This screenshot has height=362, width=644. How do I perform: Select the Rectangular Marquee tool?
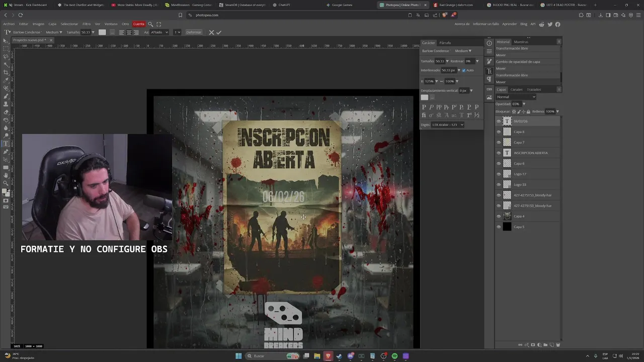pos(6,48)
